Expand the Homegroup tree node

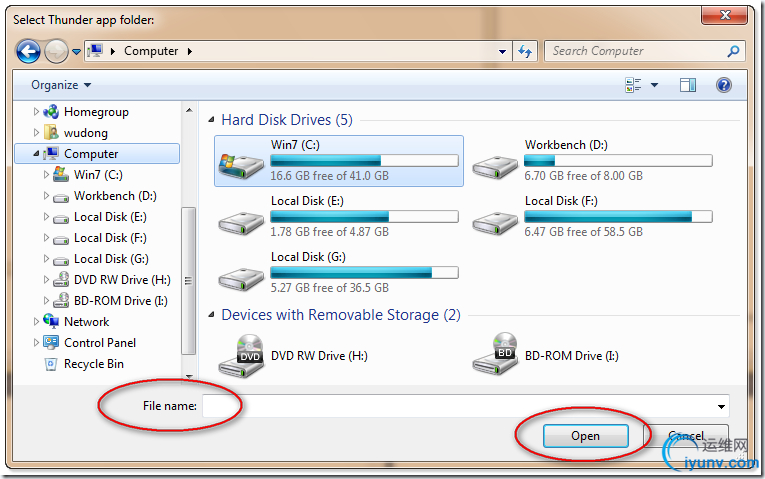(x=36, y=112)
